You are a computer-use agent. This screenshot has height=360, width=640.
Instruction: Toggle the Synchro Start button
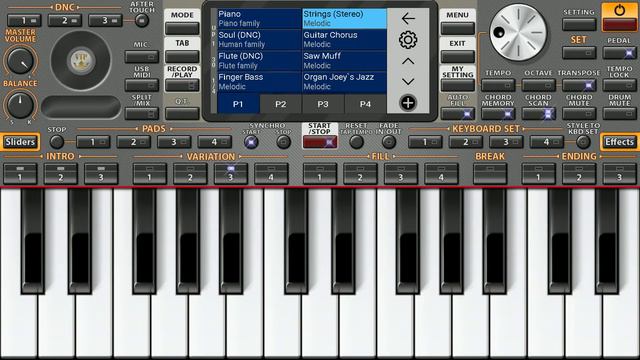[x=251, y=142]
